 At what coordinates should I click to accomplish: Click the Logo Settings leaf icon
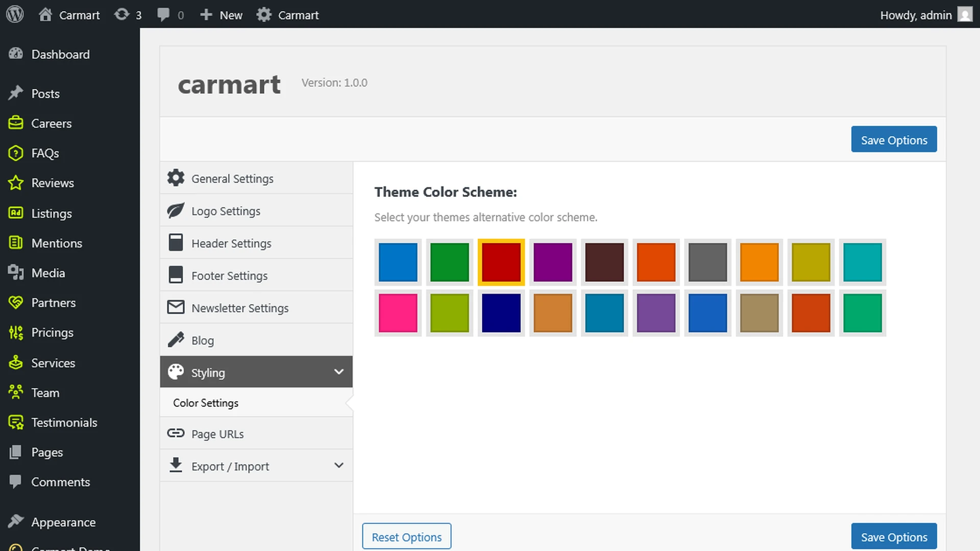tap(176, 210)
